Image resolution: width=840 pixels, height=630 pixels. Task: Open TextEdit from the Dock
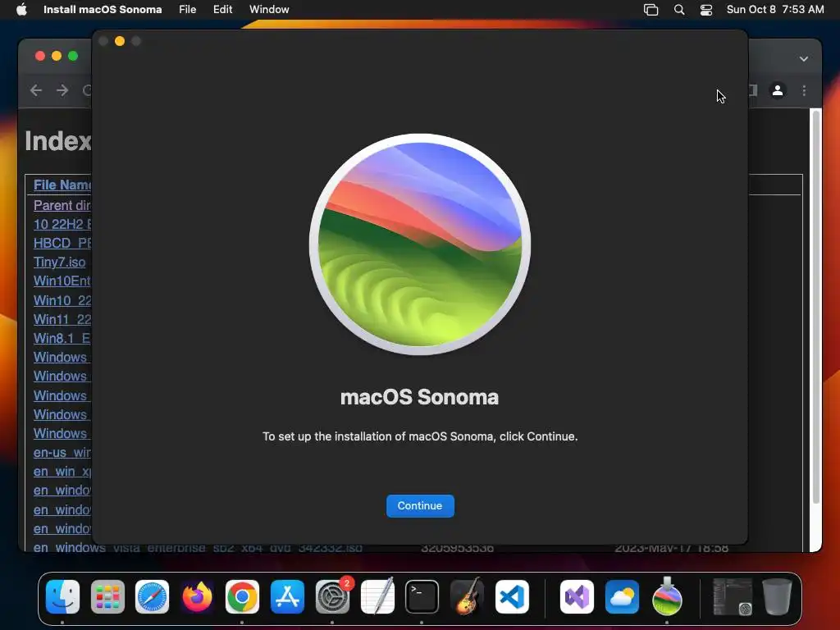(377, 596)
